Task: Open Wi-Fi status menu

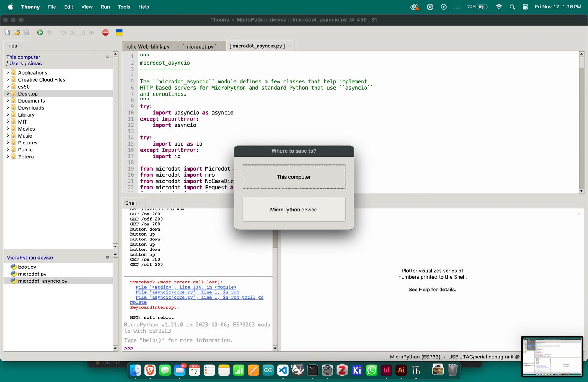Action: pos(499,7)
